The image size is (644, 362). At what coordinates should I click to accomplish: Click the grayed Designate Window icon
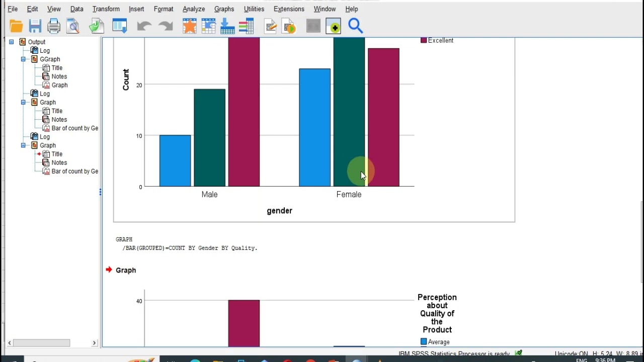313,26
